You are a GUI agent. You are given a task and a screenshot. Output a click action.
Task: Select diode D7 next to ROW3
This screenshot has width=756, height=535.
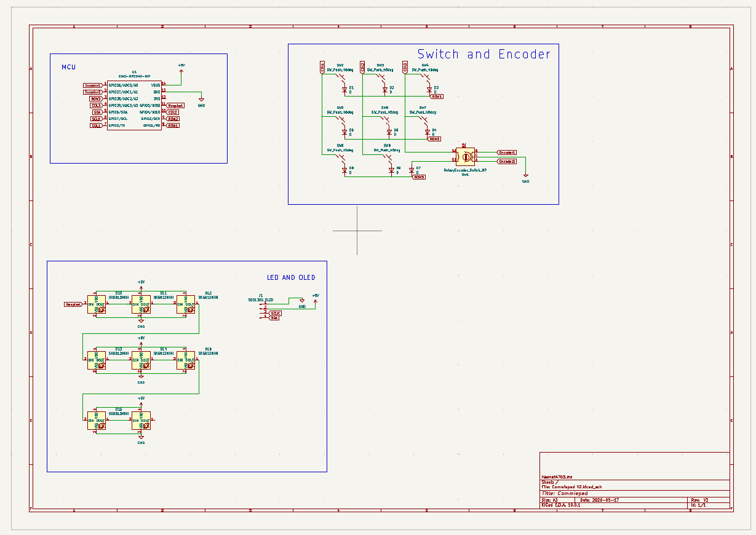click(x=412, y=170)
